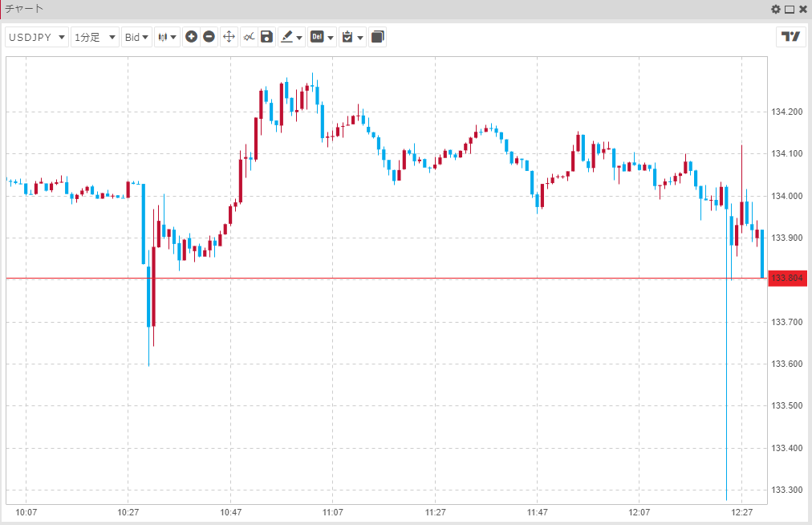Screen dimensions: 812x525
Task: Click the 134.200 price axis label
Action: 786,112
